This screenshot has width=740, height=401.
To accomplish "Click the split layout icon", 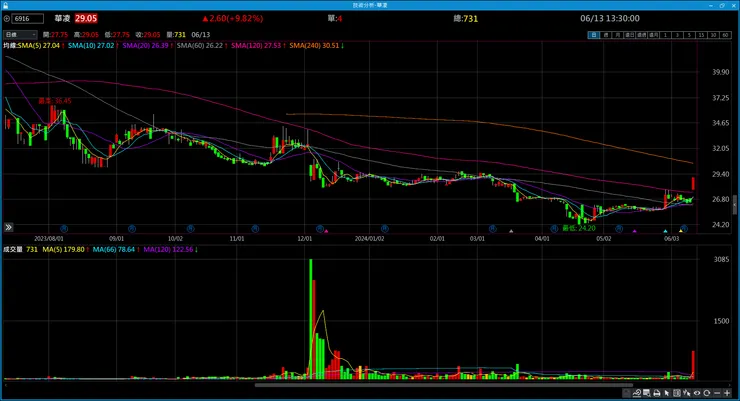I will pyautogui.click(x=677, y=393).
